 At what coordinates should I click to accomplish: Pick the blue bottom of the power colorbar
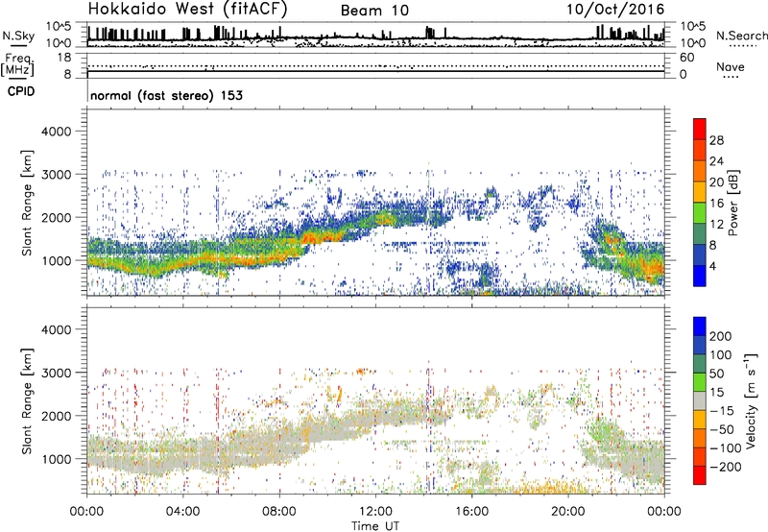pos(700,276)
